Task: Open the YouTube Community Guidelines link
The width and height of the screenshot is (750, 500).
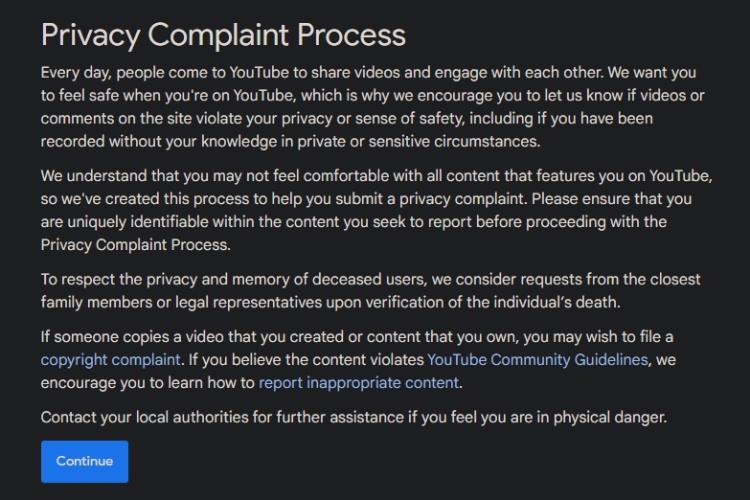Action: (x=537, y=360)
